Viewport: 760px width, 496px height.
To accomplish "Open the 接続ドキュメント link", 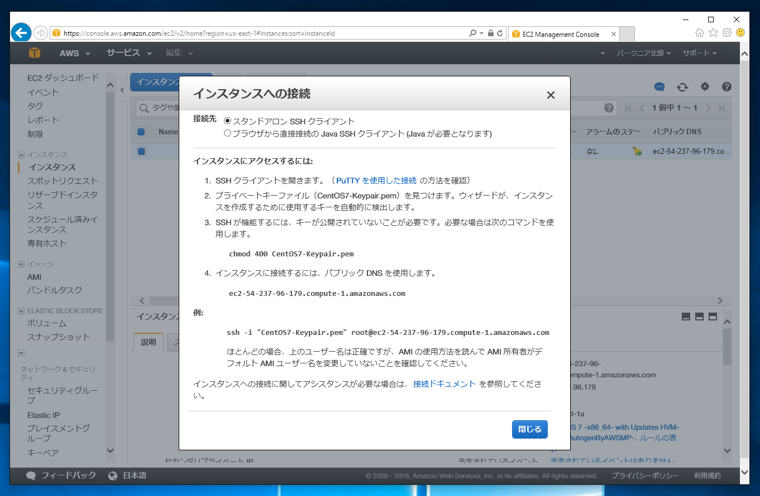I will tap(444, 384).
